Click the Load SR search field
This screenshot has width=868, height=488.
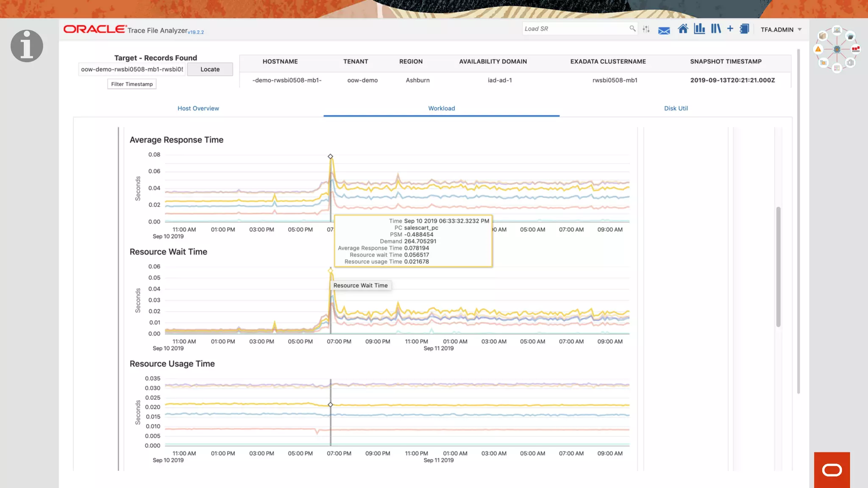pos(574,29)
